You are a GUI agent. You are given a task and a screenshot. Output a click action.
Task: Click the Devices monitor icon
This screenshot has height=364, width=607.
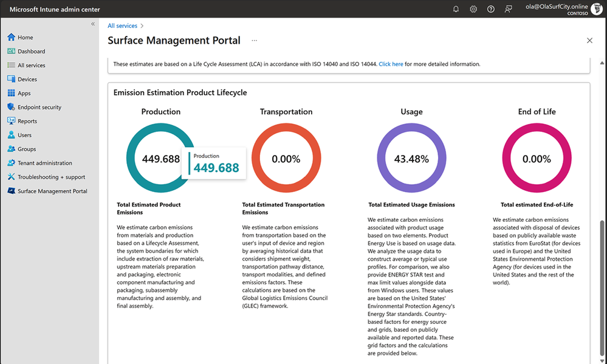(11, 79)
